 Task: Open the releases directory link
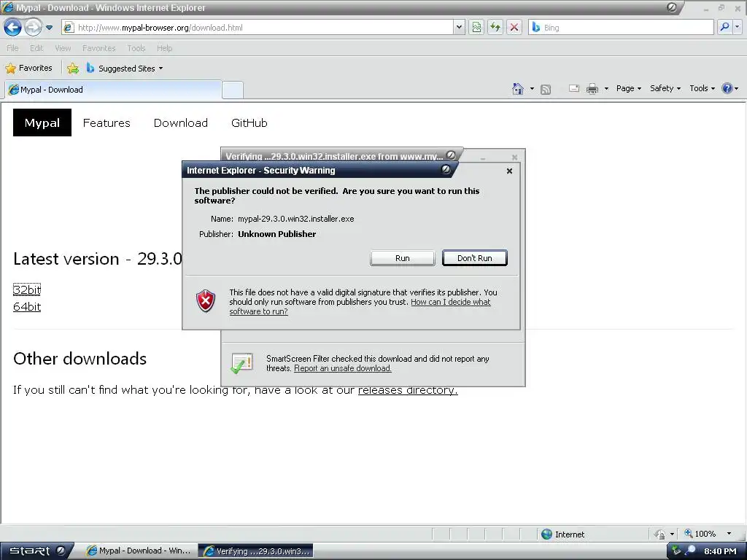[x=408, y=390]
